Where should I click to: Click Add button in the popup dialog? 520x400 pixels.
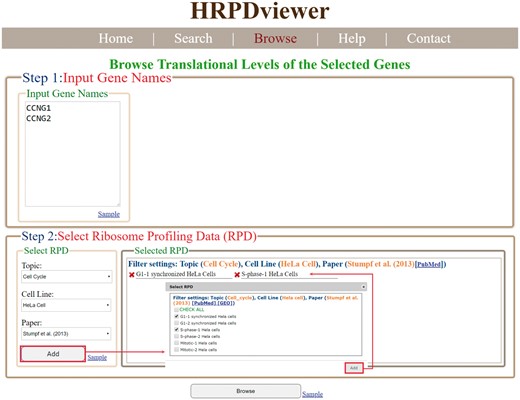pyautogui.click(x=354, y=368)
